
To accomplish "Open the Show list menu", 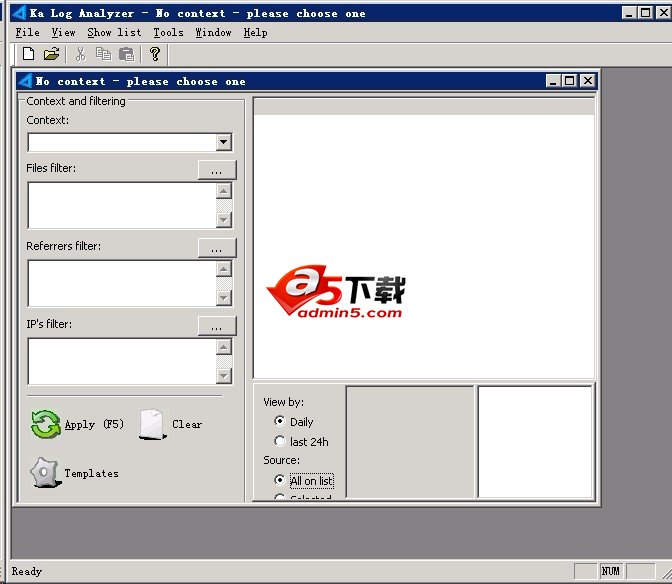I will point(114,33).
